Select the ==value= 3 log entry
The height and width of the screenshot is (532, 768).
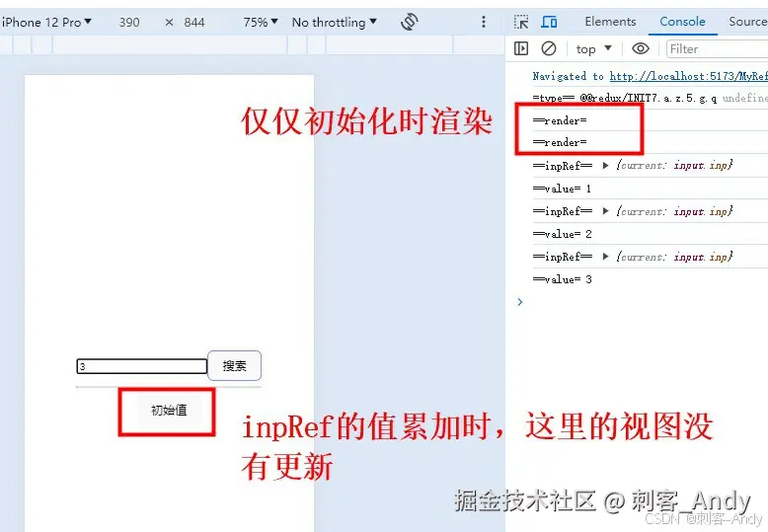[562, 279]
